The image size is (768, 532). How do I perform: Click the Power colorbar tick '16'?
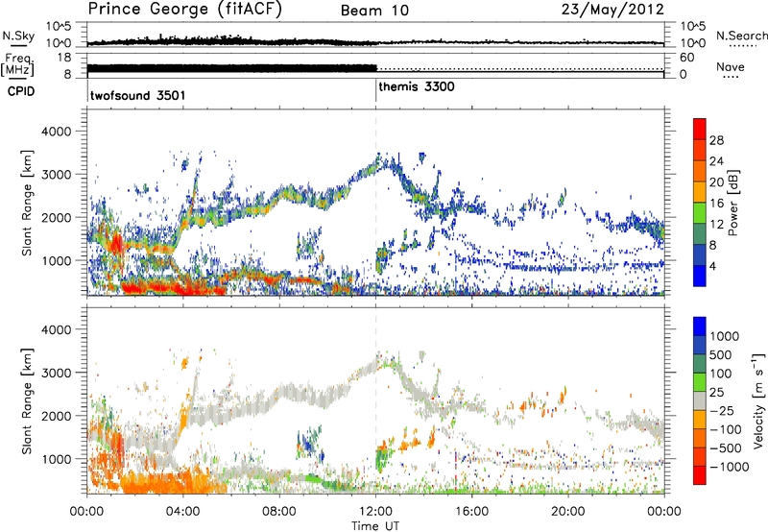click(716, 204)
